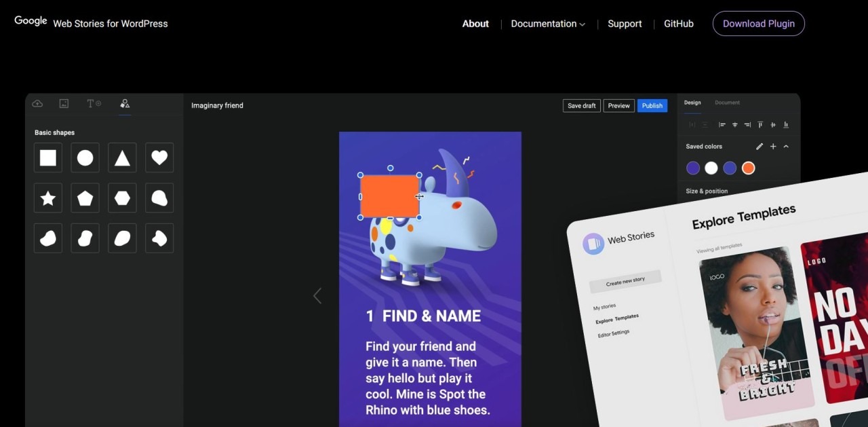
Task: Insert the star shape
Action: (48, 198)
